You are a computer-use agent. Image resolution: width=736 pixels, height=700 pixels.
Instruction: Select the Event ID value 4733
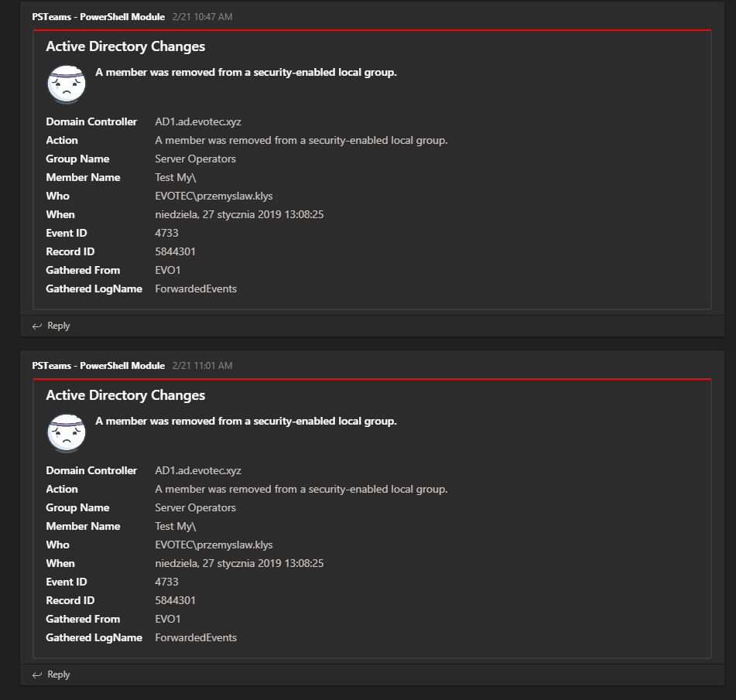166,233
